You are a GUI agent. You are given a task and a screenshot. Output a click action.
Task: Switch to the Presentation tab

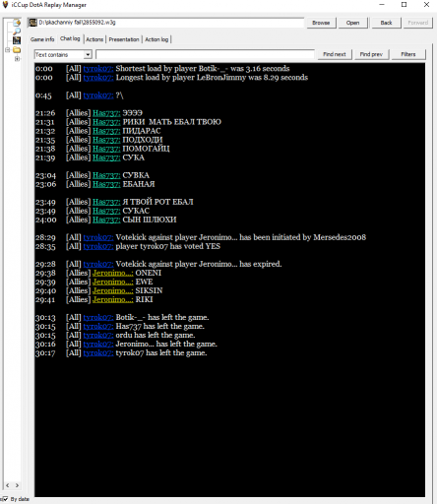[124, 39]
